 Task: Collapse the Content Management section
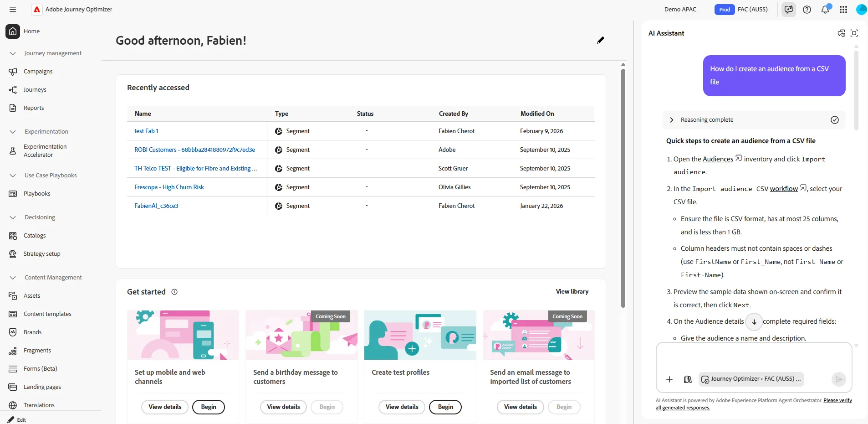[13, 278]
